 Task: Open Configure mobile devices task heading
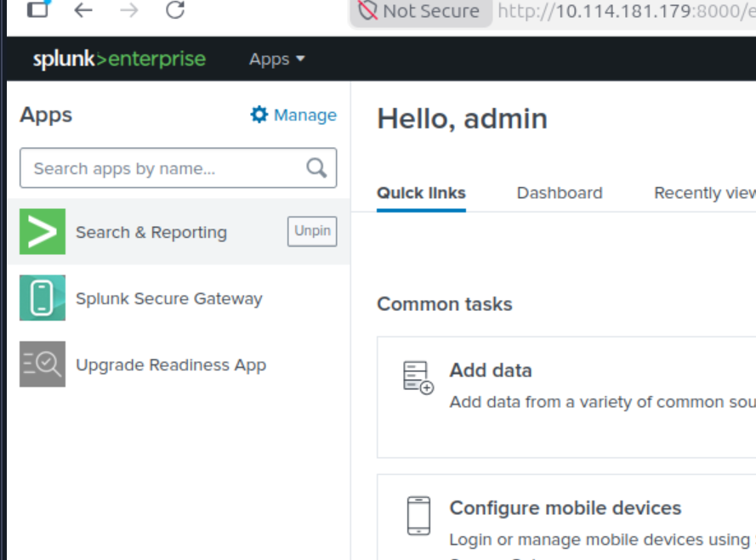coord(565,508)
